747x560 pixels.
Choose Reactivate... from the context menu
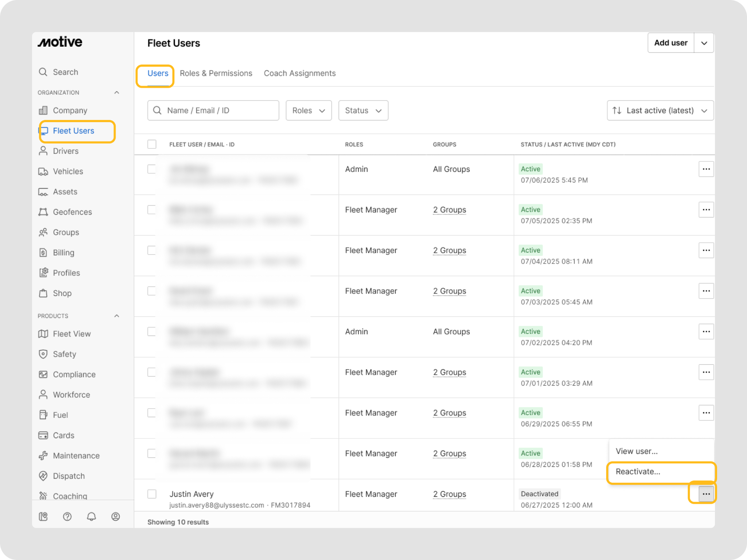(x=638, y=472)
